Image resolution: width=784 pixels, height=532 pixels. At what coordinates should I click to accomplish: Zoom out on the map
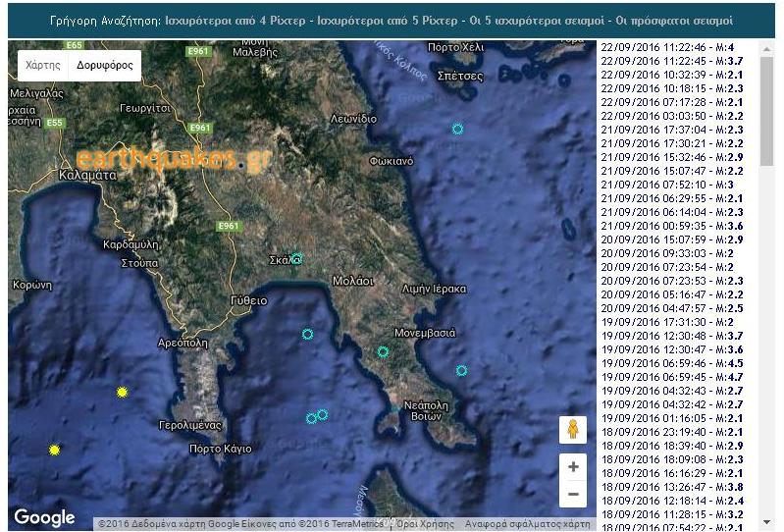pyautogui.click(x=573, y=494)
